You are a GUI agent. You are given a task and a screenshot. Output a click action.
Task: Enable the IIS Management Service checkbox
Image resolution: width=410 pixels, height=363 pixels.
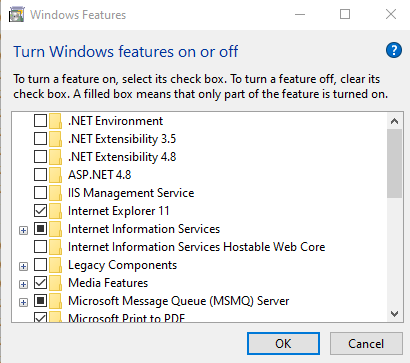click(40, 192)
